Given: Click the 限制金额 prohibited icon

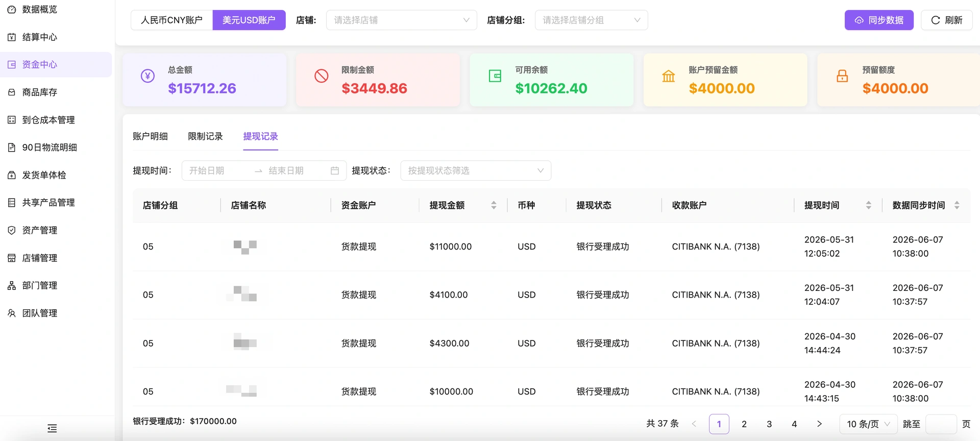Looking at the screenshot, I should click(x=321, y=77).
